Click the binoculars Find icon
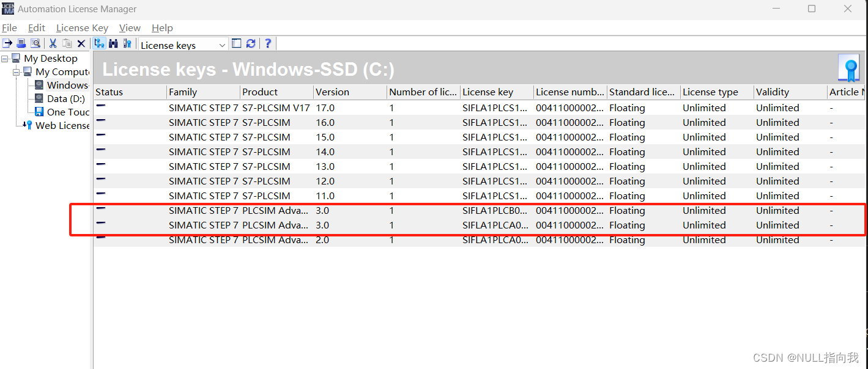The height and width of the screenshot is (369, 868). 113,43
